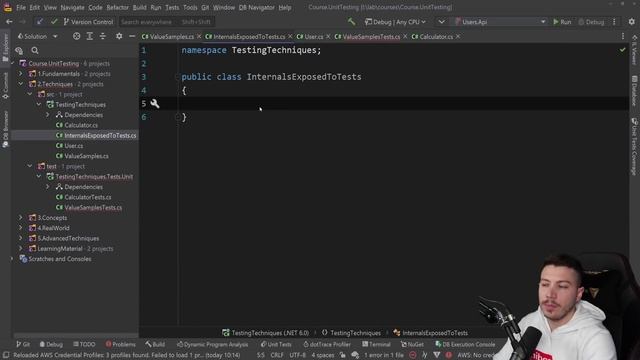The image size is (640, 360).
Task: Expand the 3.Concepts folder
Action: click(x=21, y=218)
